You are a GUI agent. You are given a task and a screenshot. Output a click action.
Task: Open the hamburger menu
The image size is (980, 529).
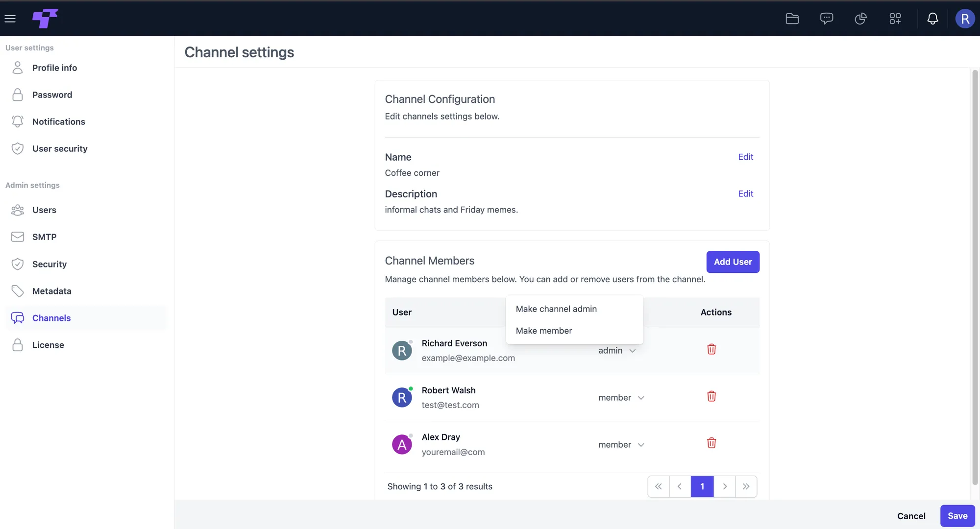(x=10, y=19)
